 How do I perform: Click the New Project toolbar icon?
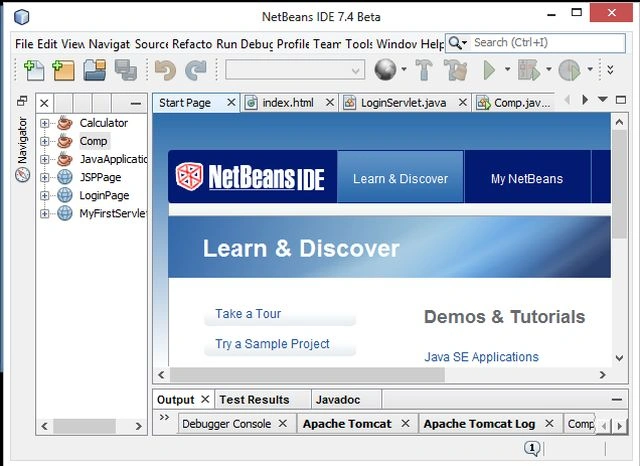coord(63,70)
